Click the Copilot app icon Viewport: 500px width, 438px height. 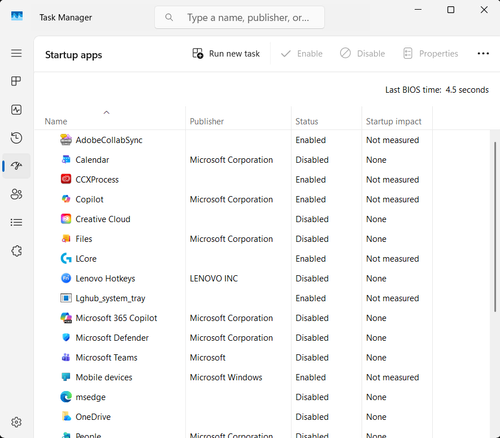click(66, 199)
